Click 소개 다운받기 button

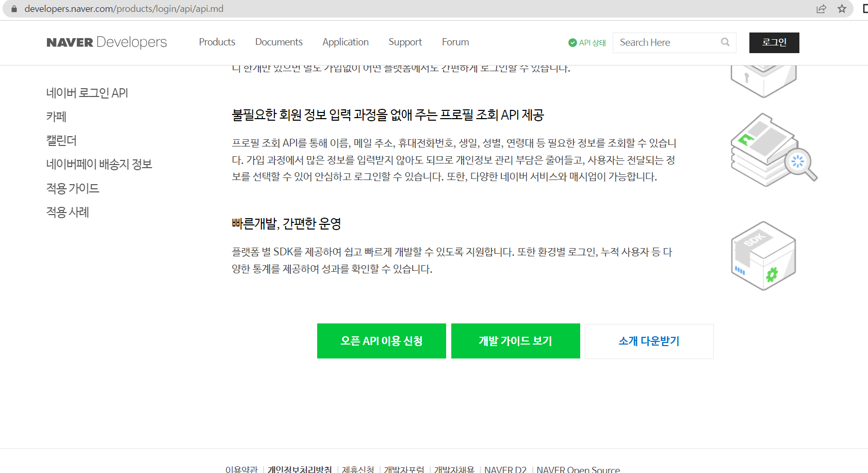649,341
